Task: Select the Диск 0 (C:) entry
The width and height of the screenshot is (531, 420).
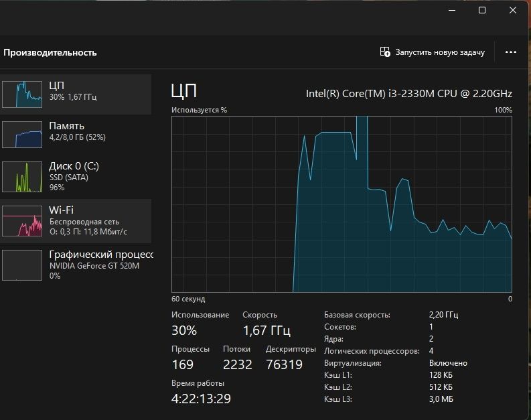Action: click(x=76, y=176)
